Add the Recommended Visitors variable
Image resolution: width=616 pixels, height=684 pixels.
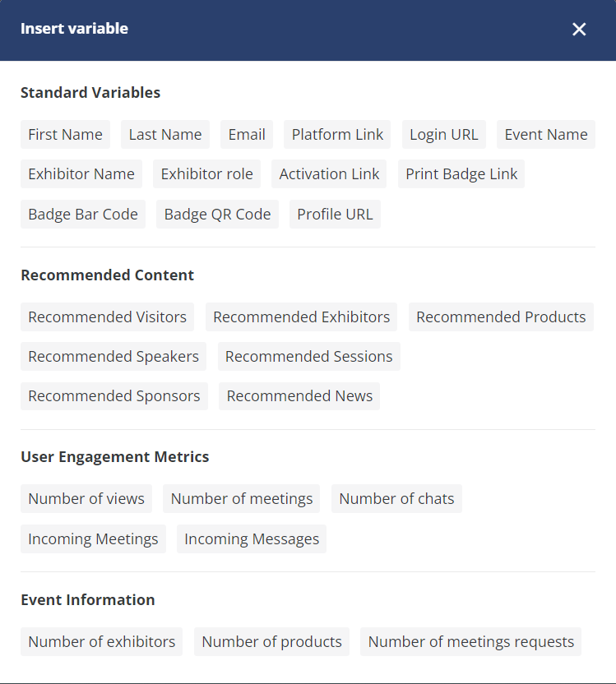click(x=107, y=317)
